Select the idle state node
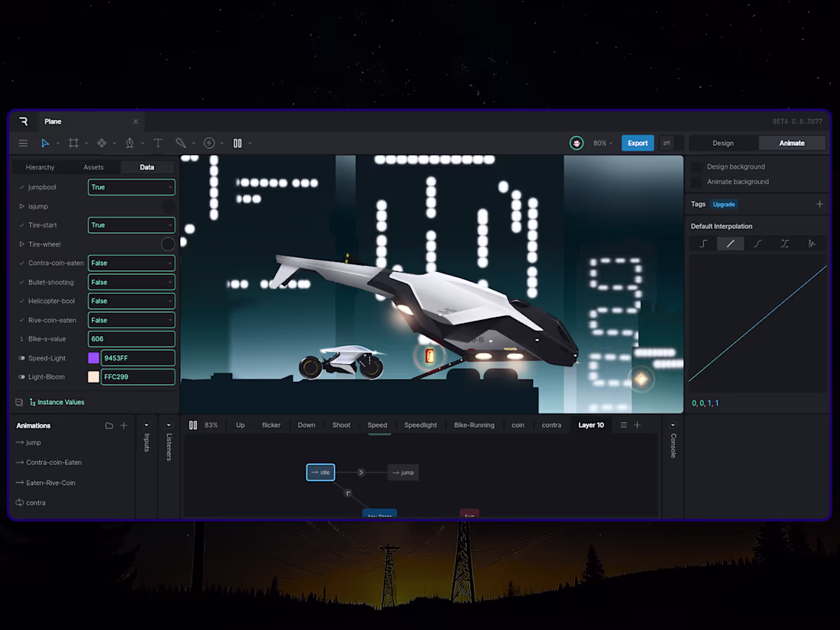 pyautogui.click(x=321, y=473)
